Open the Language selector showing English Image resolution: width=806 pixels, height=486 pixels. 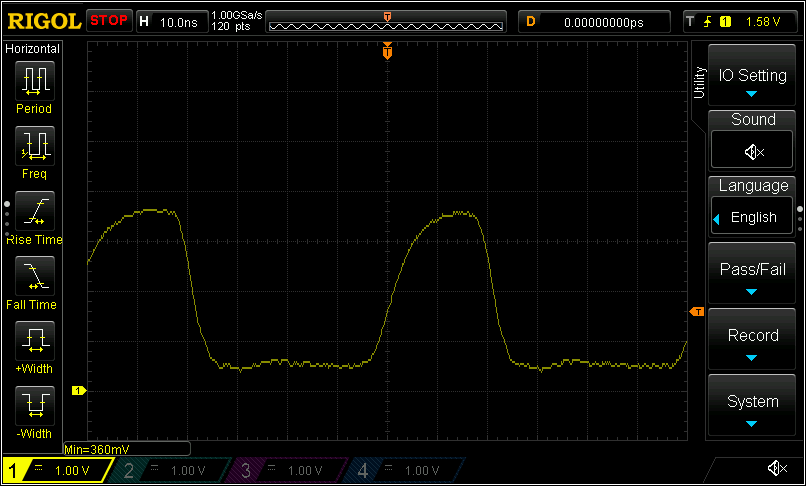tap(752, 216)
